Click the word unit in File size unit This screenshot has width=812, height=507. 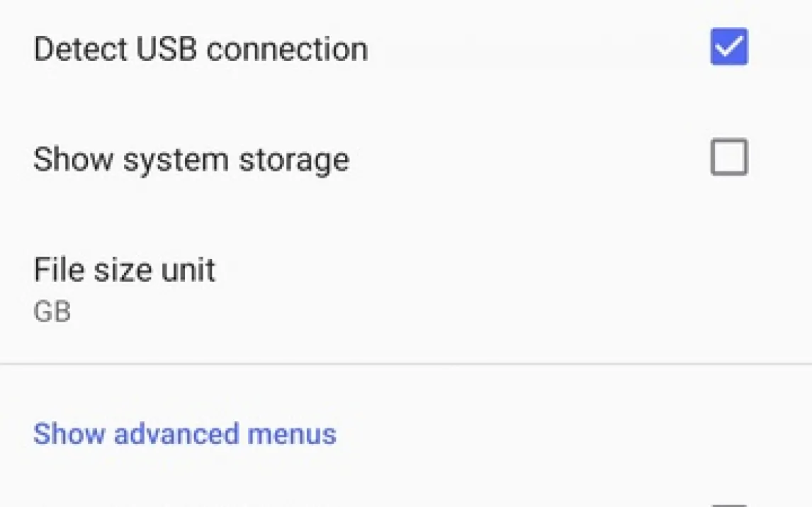[x=188, y=270]
